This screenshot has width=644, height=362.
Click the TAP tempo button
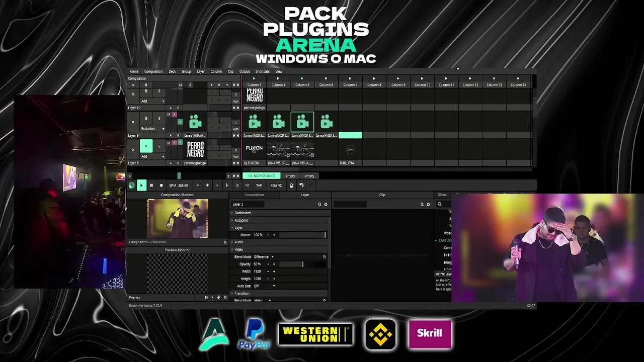pyautogui.click(x=259, y=186)
